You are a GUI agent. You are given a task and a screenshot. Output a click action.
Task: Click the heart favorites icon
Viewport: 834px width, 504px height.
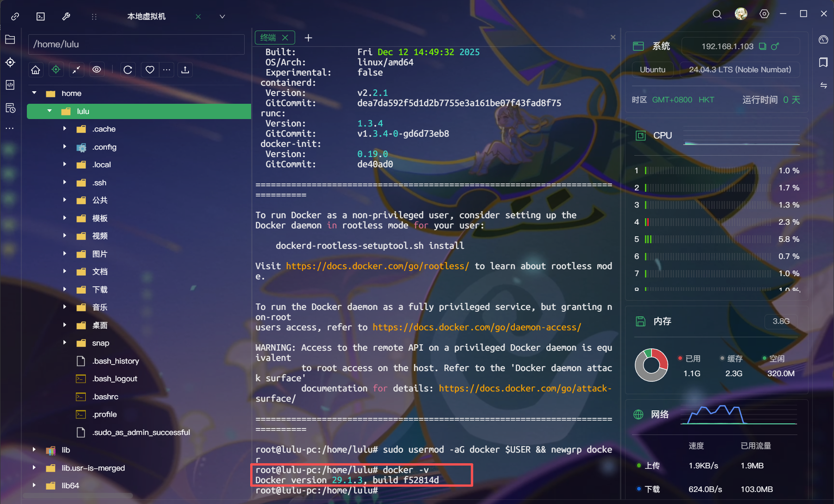(150, 70)
